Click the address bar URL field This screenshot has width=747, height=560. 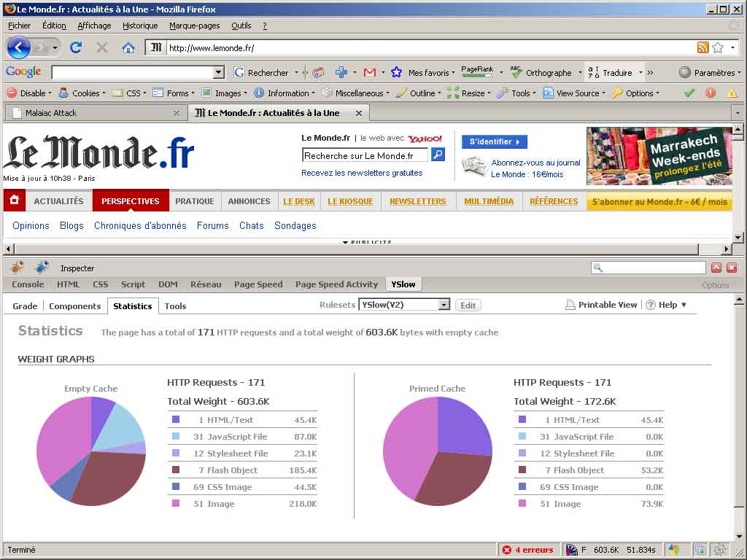pos(429,47)
